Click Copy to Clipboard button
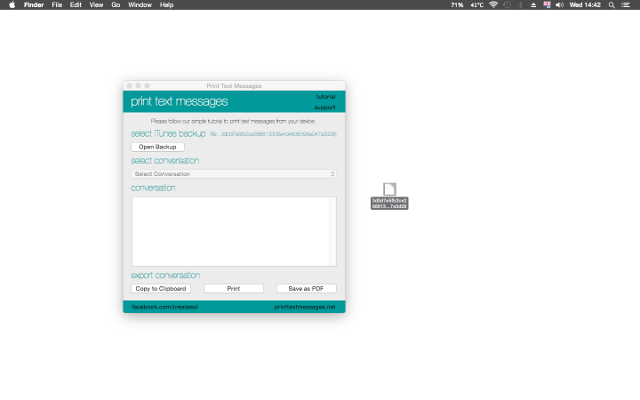The width and height of the screenshot is (640, 400). (x=160, y=288)
